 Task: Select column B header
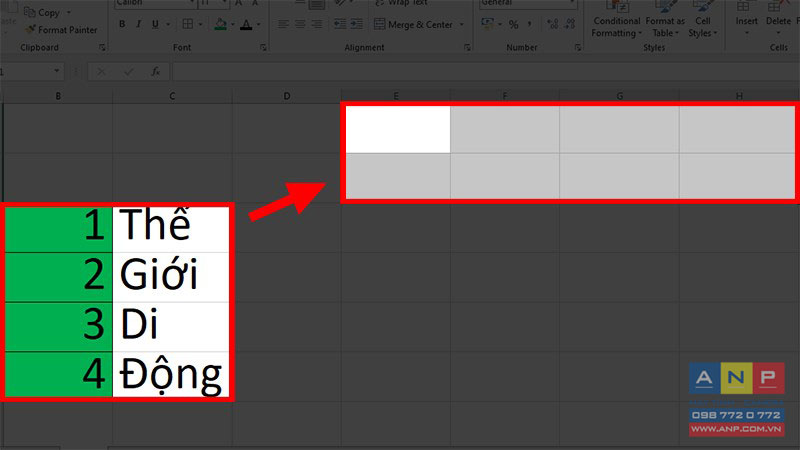pos(58,96)
